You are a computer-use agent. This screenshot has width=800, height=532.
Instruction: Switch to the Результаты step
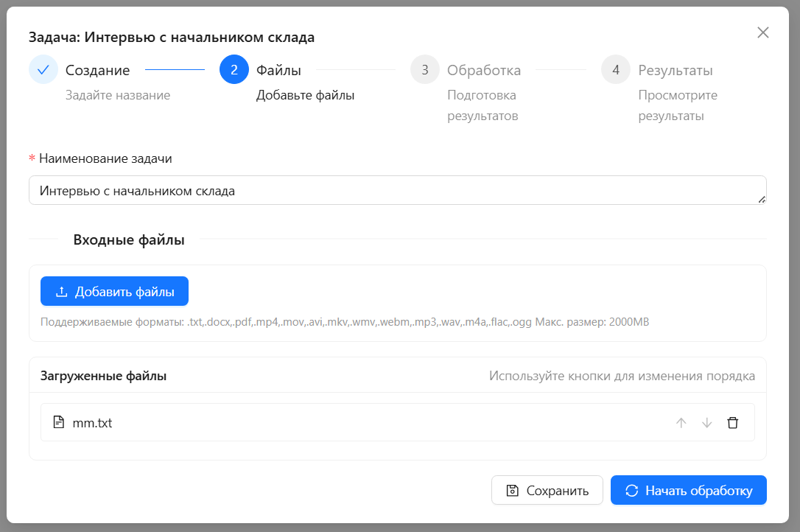(678, 70)
